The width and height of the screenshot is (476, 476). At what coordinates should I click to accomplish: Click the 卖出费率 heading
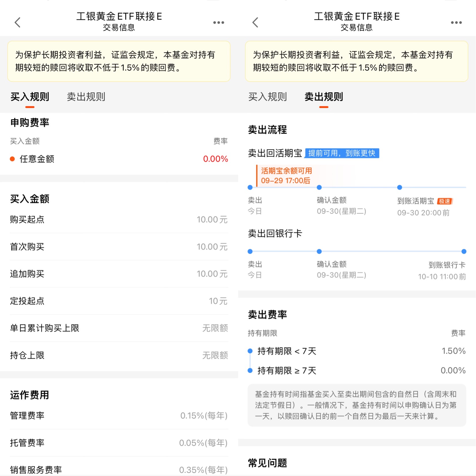[x=267, y=315]
